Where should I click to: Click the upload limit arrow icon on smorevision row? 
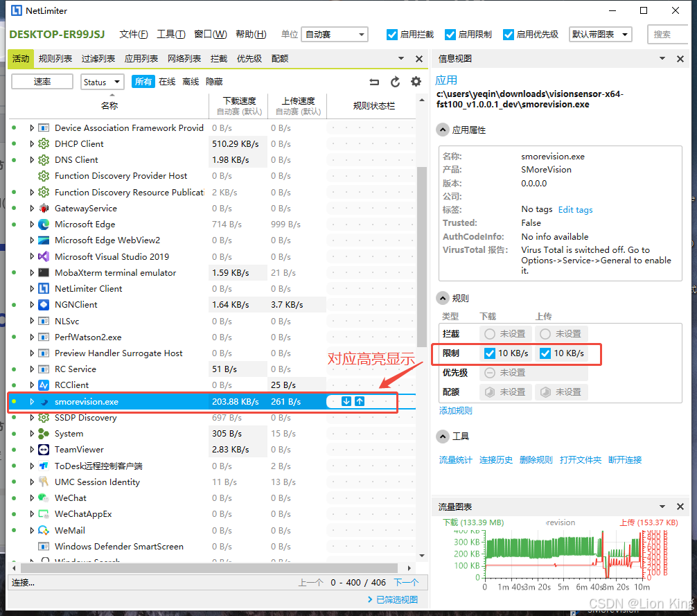click(360, 401)
